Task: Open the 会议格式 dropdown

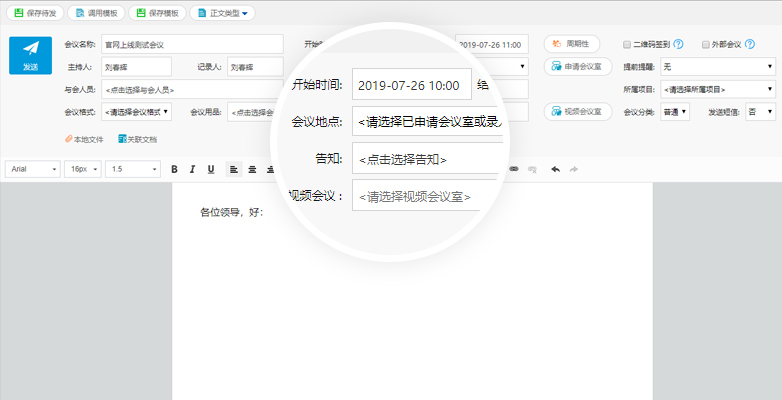Action: pos(136,112)
